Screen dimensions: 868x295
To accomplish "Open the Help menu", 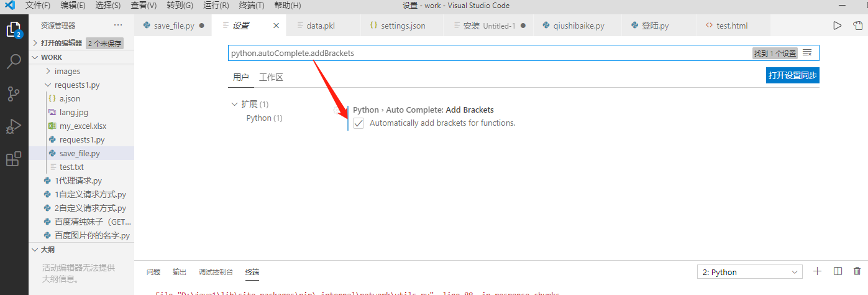I will tap(287, 6).
